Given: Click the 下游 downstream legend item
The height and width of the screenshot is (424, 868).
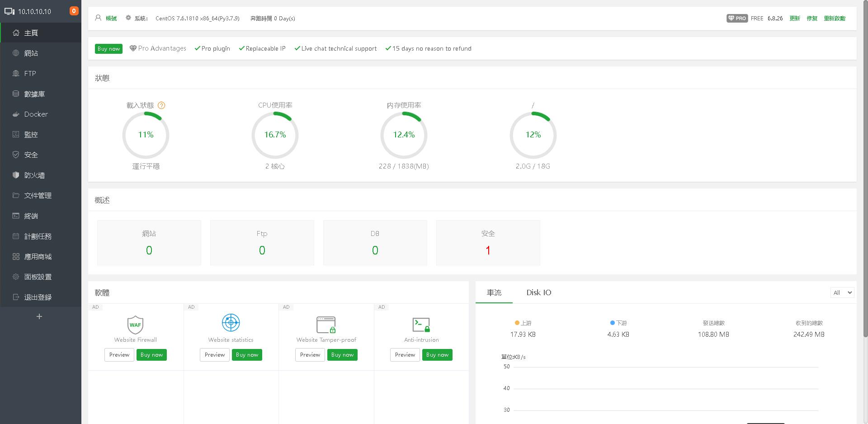Looking at the screenshot, I should point(618,323).
